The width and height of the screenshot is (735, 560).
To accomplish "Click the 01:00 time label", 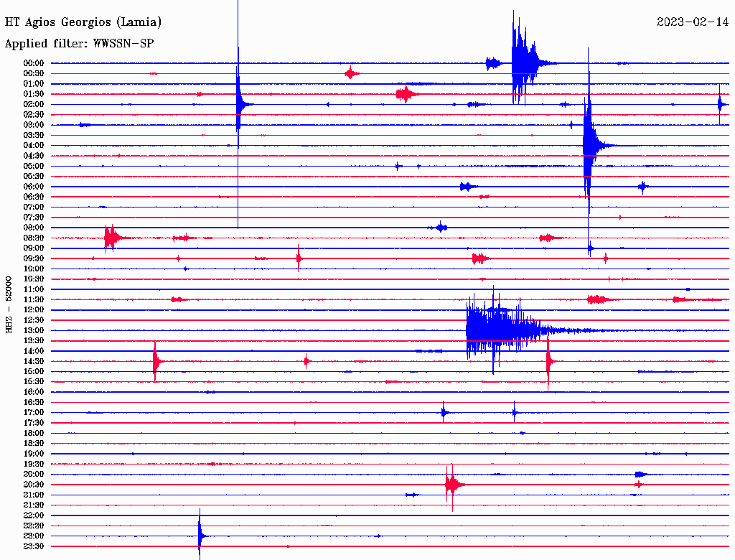I will [x=34, y=84].
